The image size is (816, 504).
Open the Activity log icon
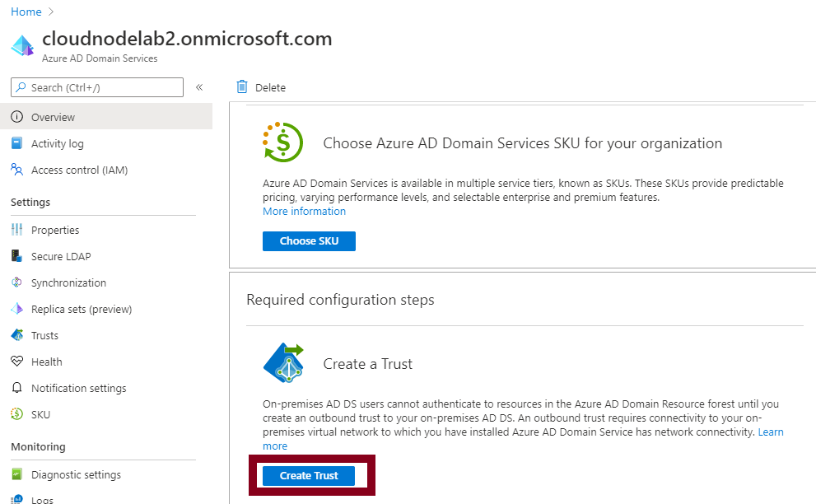pyautogui.click(x=16, y=143)
